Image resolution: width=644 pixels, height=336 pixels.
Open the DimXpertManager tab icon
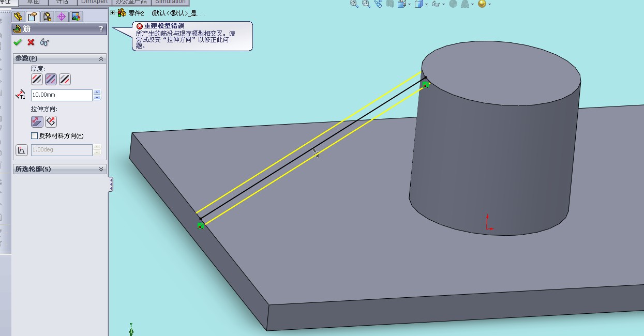coord(62,17)
